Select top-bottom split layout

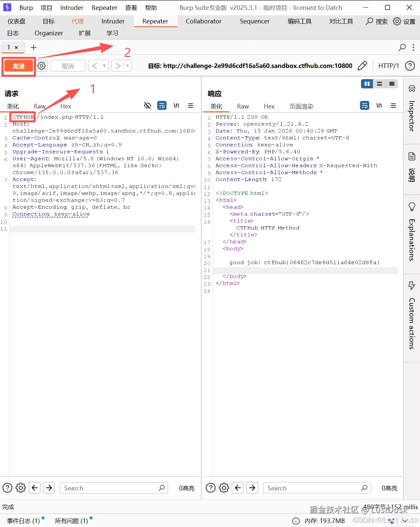click(379, 84)
